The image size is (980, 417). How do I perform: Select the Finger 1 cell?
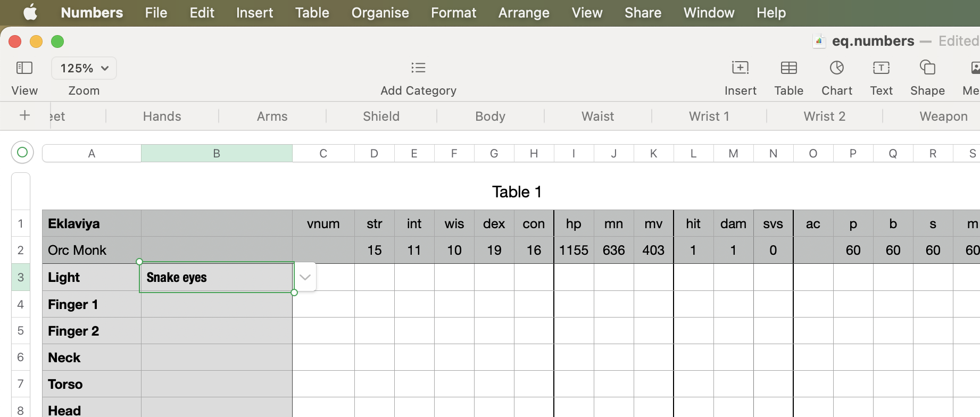92,304
